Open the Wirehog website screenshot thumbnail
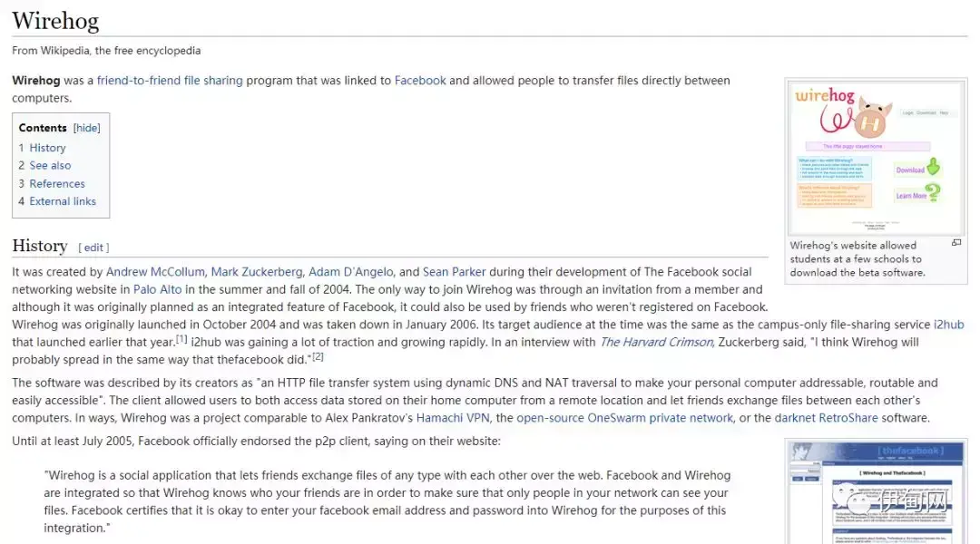 (x=876, y=158)
